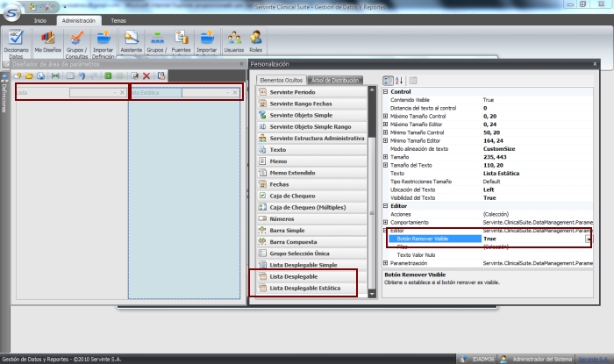Switch to the Inicio ribbon tab
This screenshot has height=364, width=614.
40,18
